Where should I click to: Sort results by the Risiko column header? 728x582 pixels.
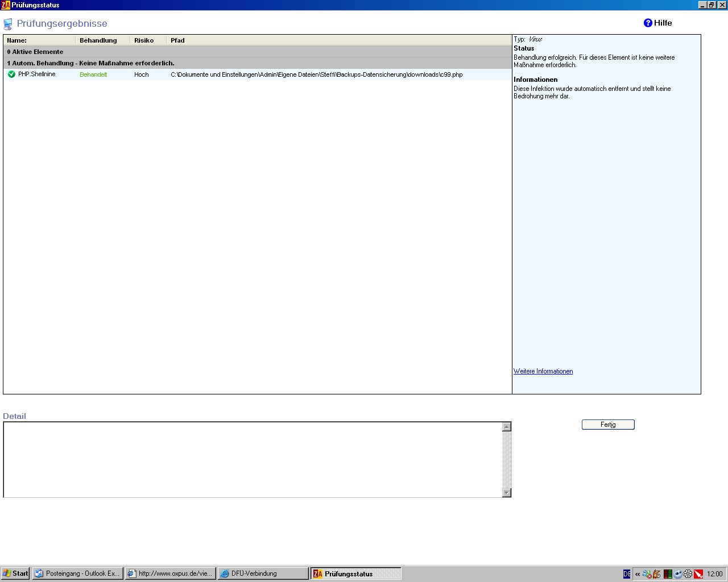(x=144, y=40)
